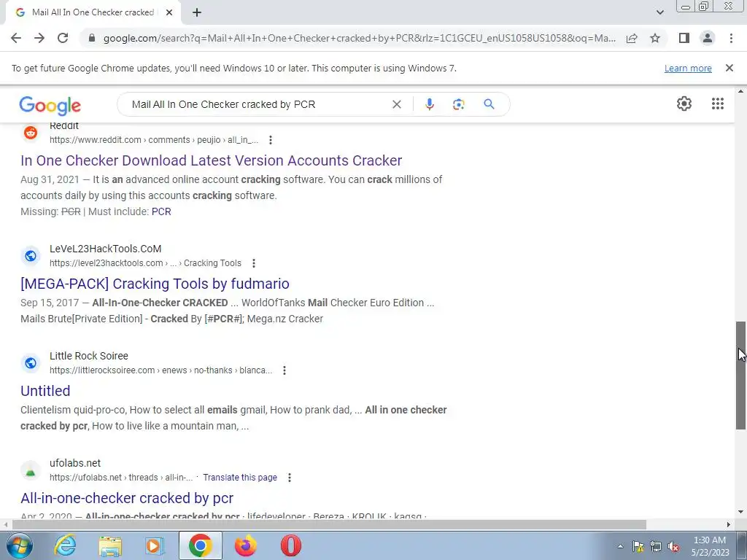Screen dimensions: 747x560
Task: Click the address bar URL
Action: click(x=359, y=38)
